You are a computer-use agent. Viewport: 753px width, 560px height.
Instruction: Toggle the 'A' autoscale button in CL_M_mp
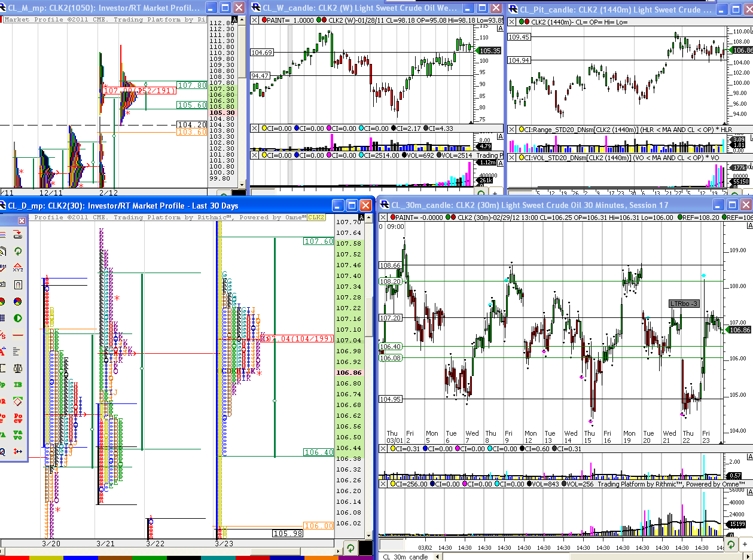tap(234, 19)
